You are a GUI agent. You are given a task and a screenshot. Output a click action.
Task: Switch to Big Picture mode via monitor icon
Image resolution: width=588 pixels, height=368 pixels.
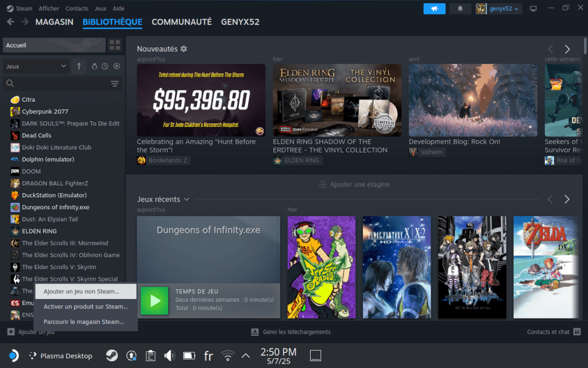click(x=533, y=9)
